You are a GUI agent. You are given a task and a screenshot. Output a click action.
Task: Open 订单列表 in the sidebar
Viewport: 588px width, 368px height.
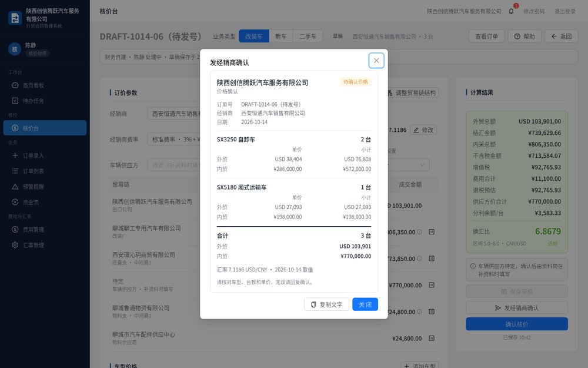coord(45,171)
